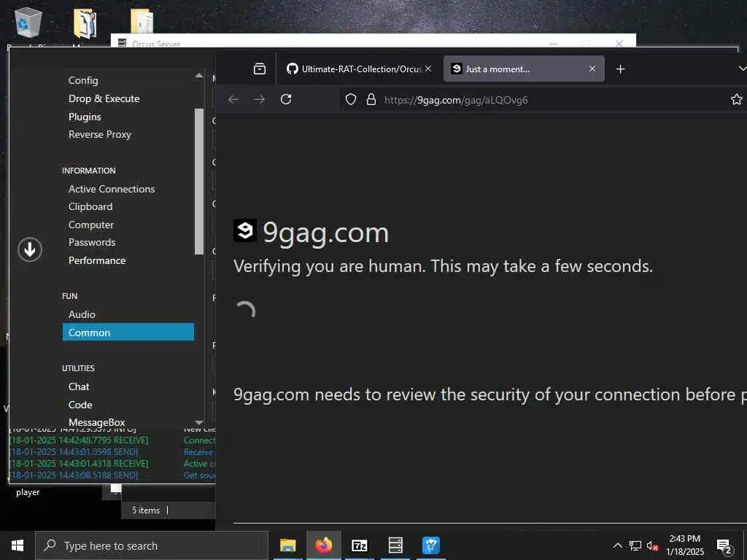Click the sidebar scroll-up arrow
Image resolution: width=747 pixels, height=560 pixels.
pyautogui.click(x=199, y=76)
